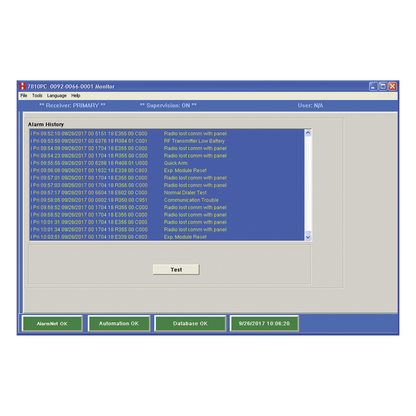416x416 pixels.
Task: Select the 10:01:31 Radio lost comm entry
Action: pyautogui.click(x=167, y=222)
